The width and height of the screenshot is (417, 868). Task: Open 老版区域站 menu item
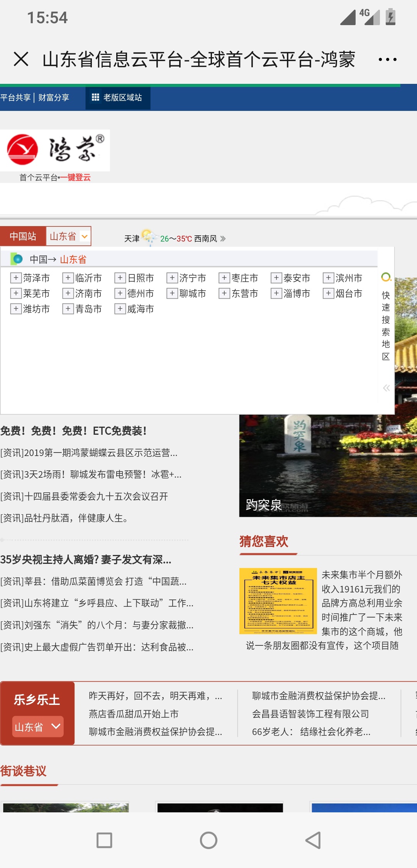pos(118,97)
